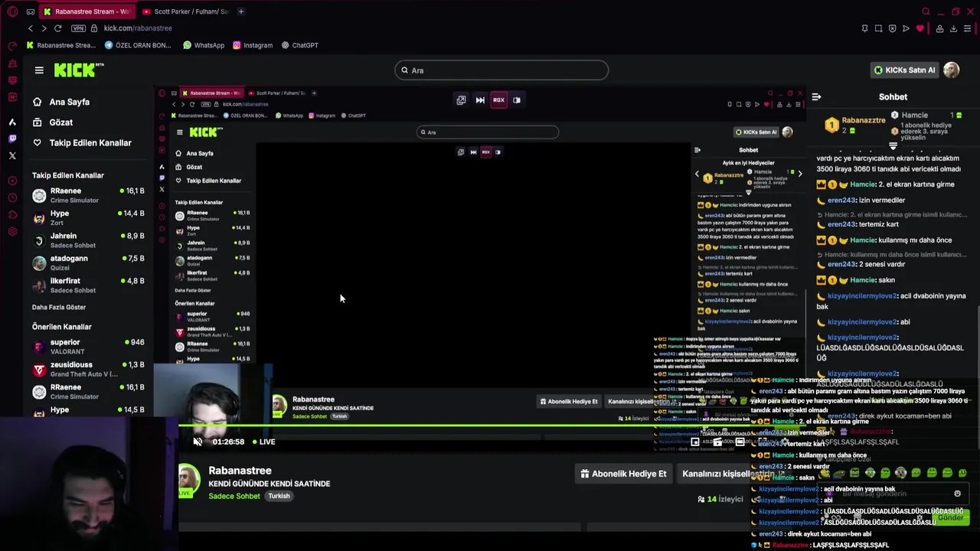Click username eren243 next to izin vermediler

(841, 201)
